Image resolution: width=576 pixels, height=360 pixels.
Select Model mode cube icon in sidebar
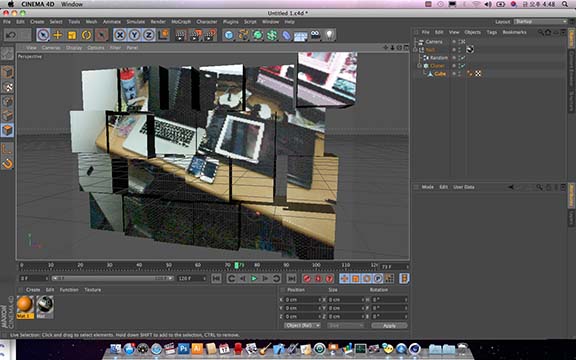7,72
